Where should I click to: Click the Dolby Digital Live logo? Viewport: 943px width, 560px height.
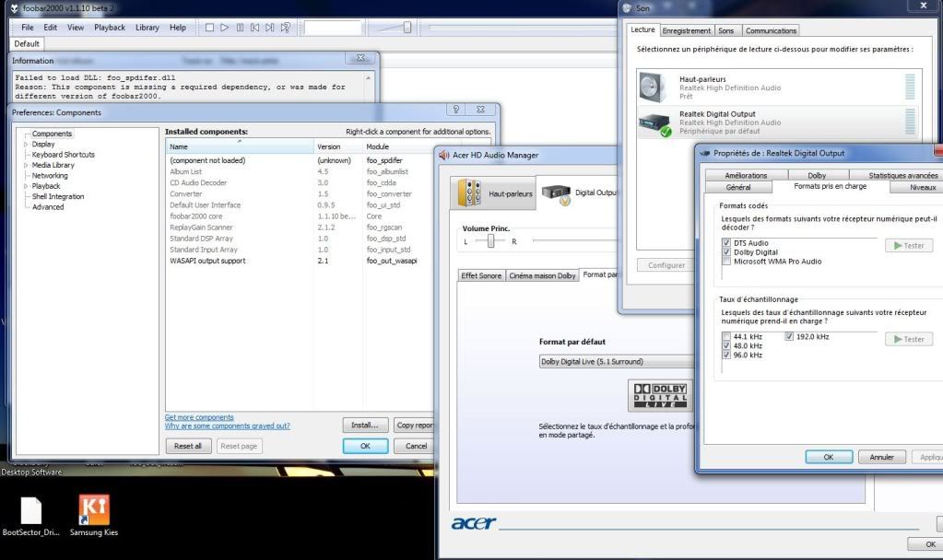click(x=660, y=395)
